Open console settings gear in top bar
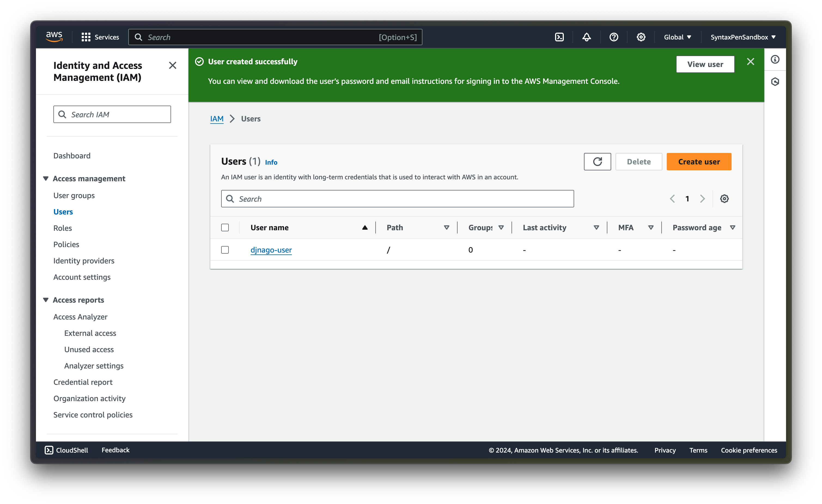 point(641,37)
